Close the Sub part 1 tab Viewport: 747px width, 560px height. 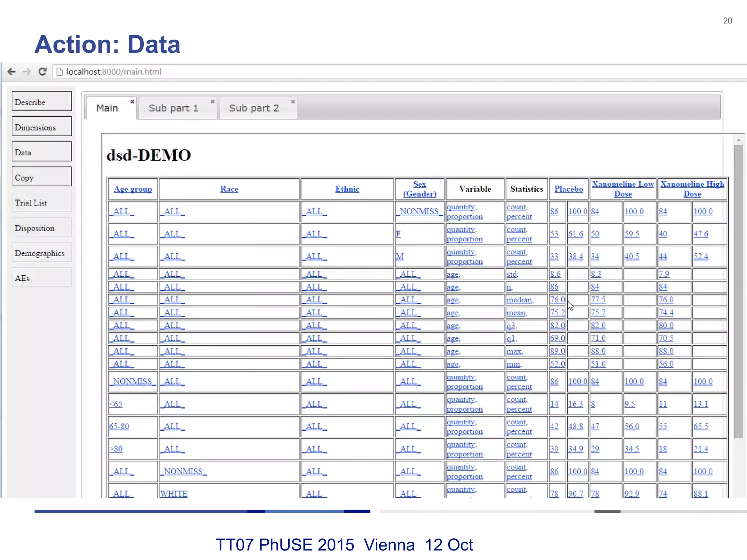[x=213, y=101]
